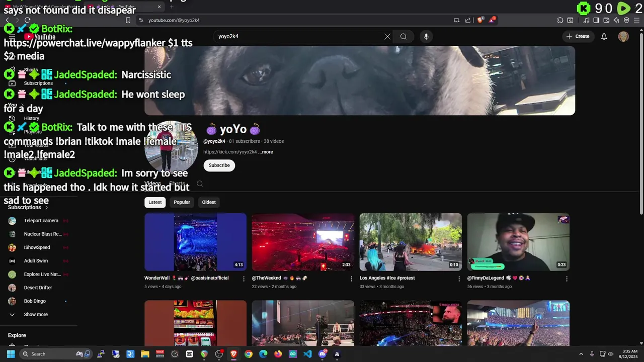Click the YouTube search magnifier button
644x362 pixels.
(x=404, y=36)
